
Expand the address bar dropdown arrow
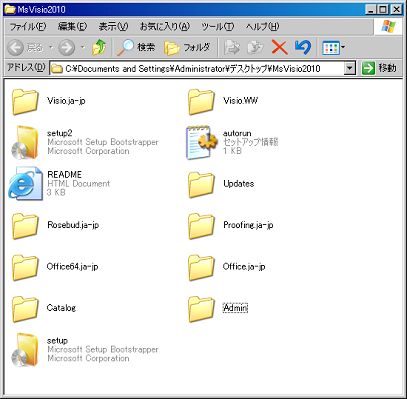point(349,69)
